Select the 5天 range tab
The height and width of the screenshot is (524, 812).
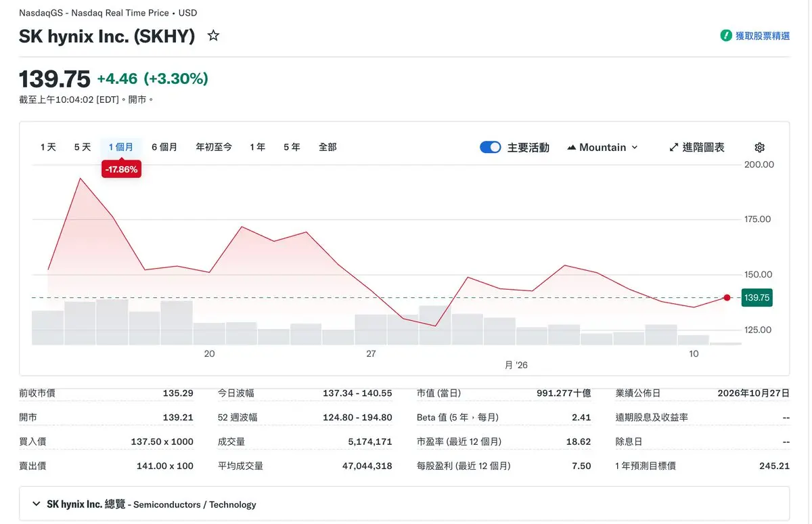point(83,147)
